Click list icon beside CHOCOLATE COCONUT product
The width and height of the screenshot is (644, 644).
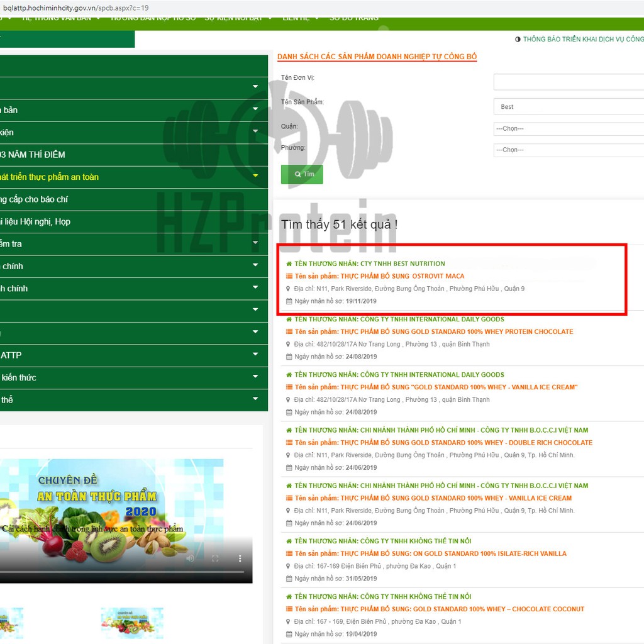(x=289, y=609)
